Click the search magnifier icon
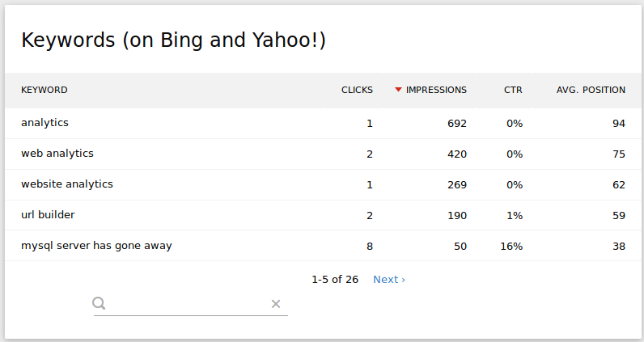 99,303
